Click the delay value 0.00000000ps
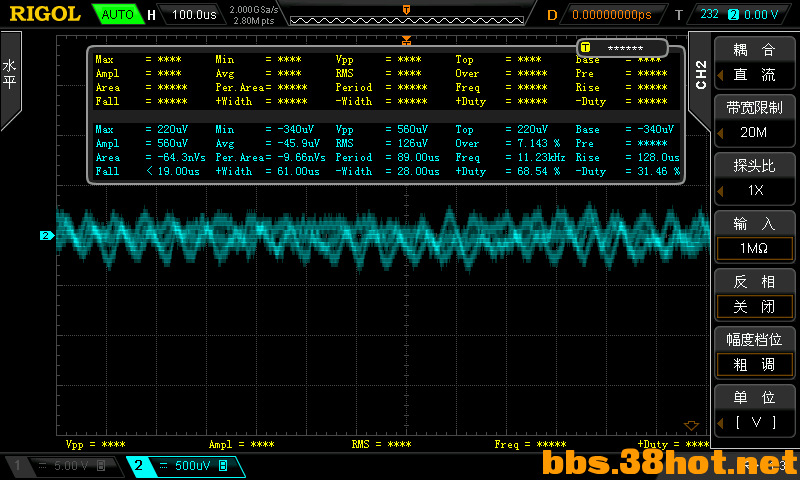This screenshot has height=480, width=800. coord(612,15)
